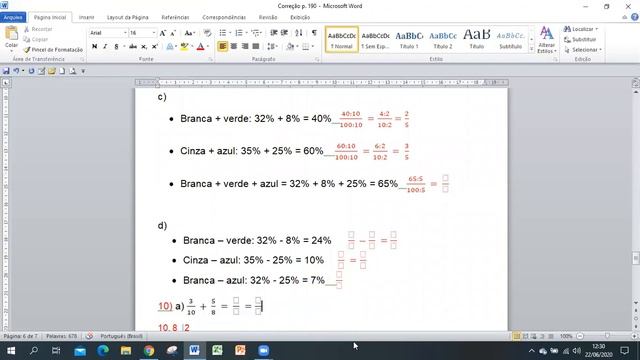Toggle superscript formatting
Viewport: 640px width, 360px height.
point(155,47)
